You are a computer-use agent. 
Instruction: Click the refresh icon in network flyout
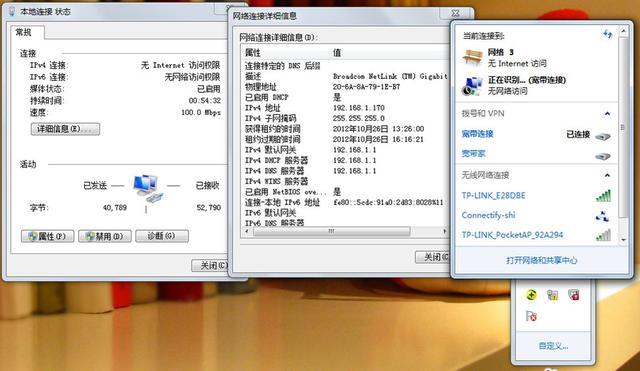click(x=608, y=34)
